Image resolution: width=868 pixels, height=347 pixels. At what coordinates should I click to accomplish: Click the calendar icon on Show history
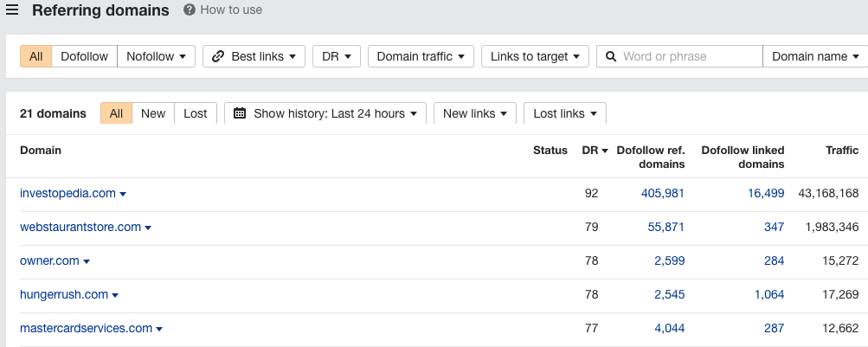pos(240,113)
